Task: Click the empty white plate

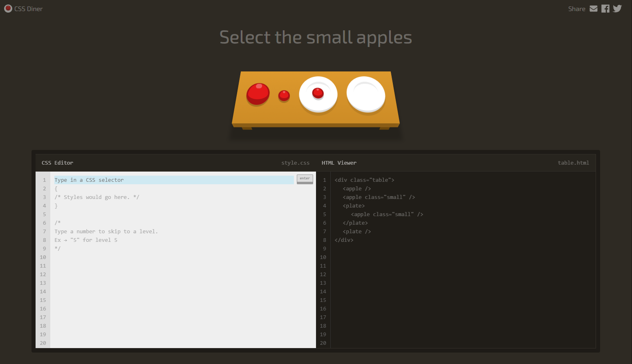Action: click(365, 95)
